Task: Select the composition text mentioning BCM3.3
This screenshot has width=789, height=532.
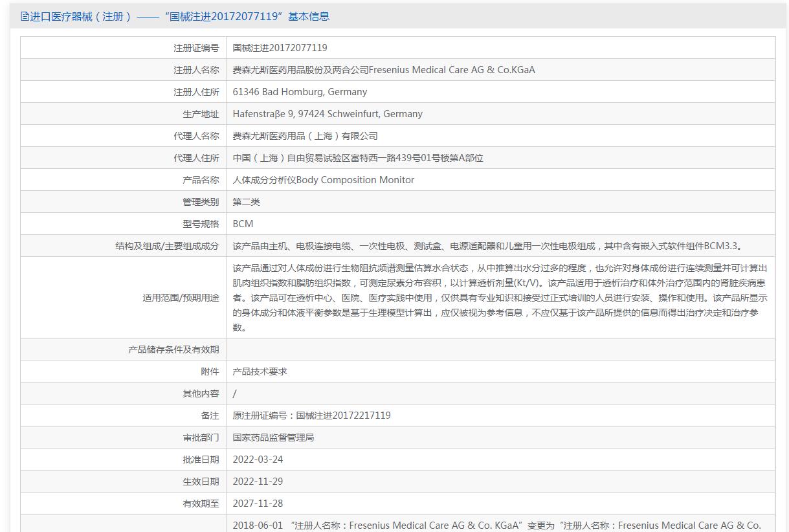Action: [x=489, y=246]
